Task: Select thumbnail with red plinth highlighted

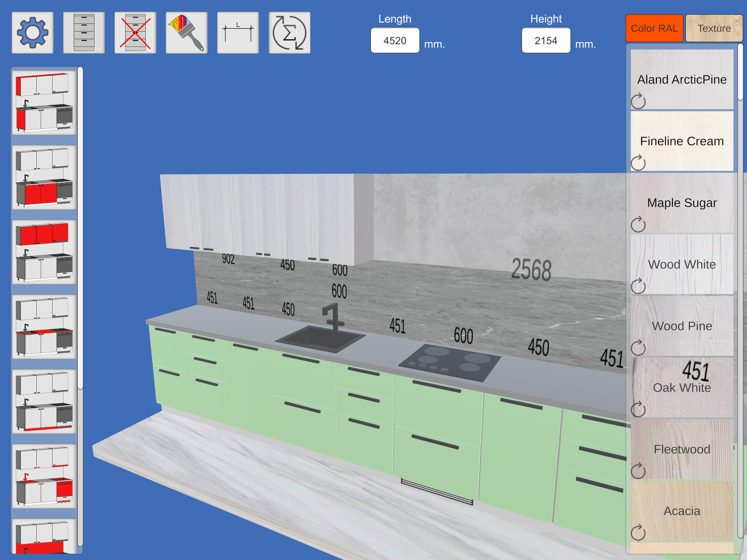Action: click(x=44, y=401)
